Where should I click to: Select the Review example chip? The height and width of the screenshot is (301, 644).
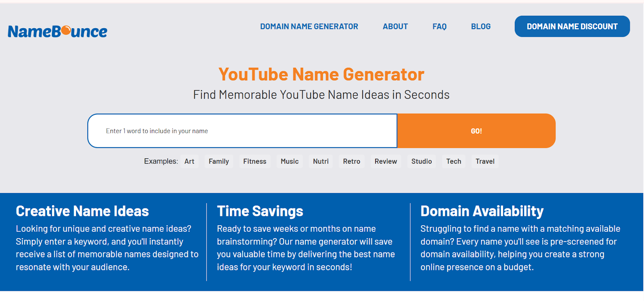coord(386,161)
